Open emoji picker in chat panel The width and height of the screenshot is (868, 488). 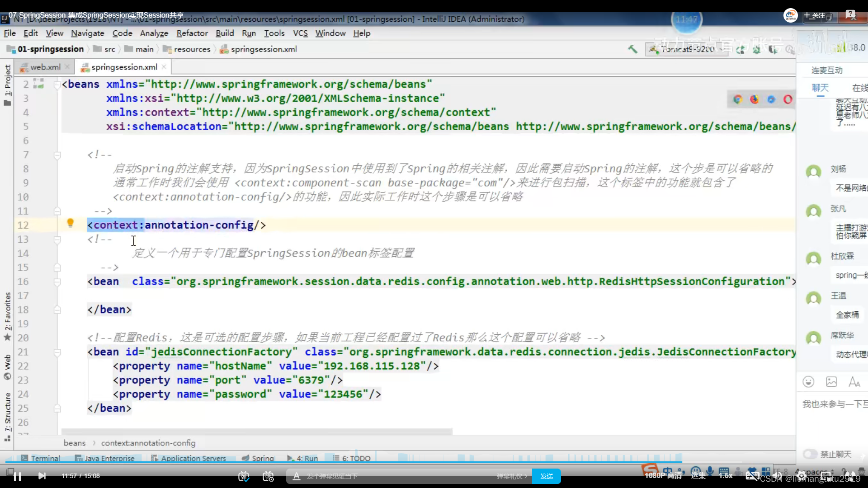pos(808,382)
